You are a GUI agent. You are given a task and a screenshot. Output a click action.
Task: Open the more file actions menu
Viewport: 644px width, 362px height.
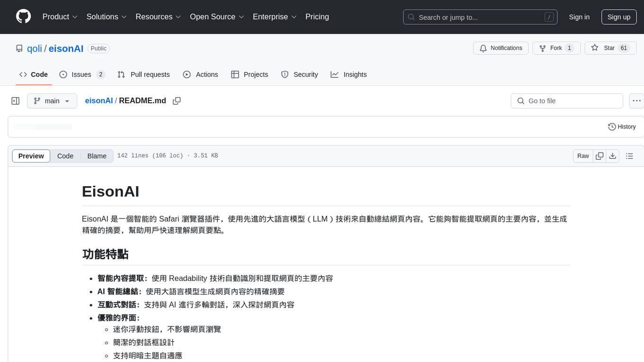[636, 101]
